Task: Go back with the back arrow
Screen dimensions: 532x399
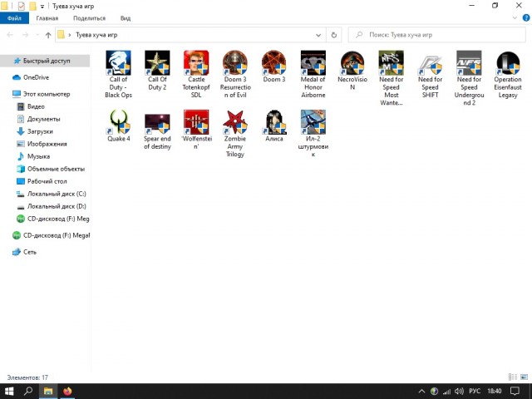Action: (10, 35)
